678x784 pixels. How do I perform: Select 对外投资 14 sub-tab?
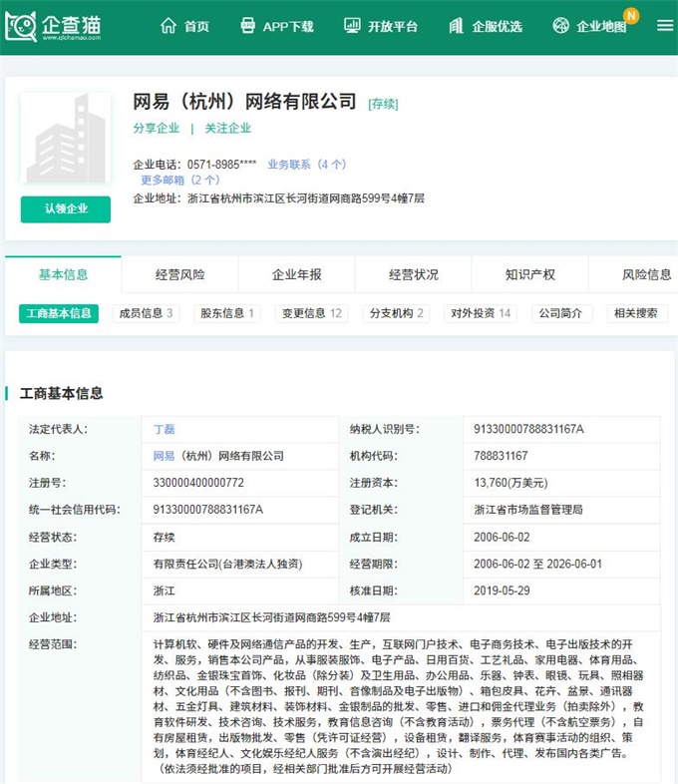coord(480,313)
